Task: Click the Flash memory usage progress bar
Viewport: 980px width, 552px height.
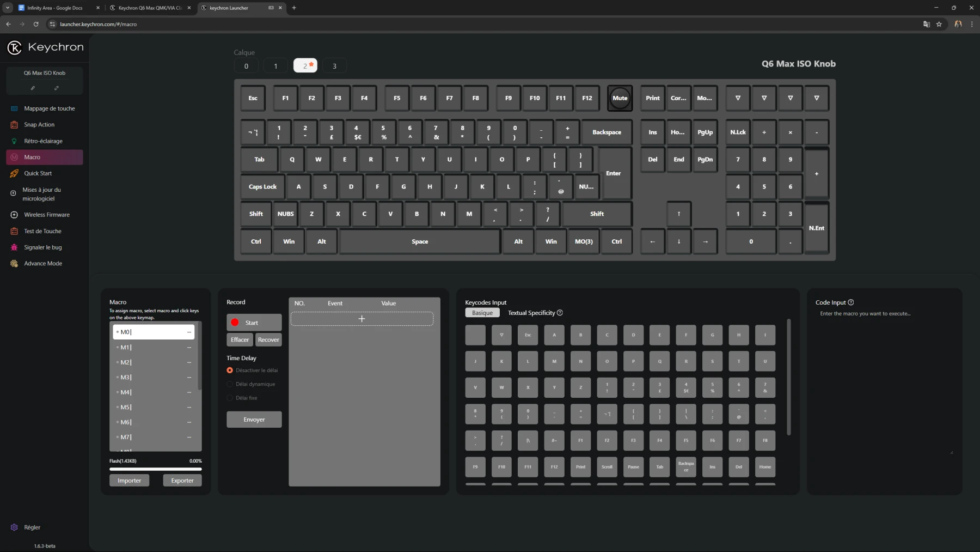Action: pos(156,469)
